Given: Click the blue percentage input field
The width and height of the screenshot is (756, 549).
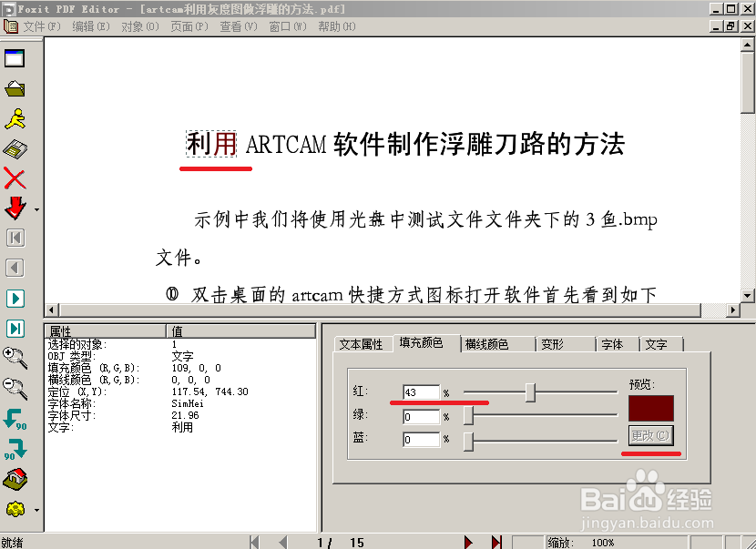Looking at the screenshot, I should (x=421, y=440).
